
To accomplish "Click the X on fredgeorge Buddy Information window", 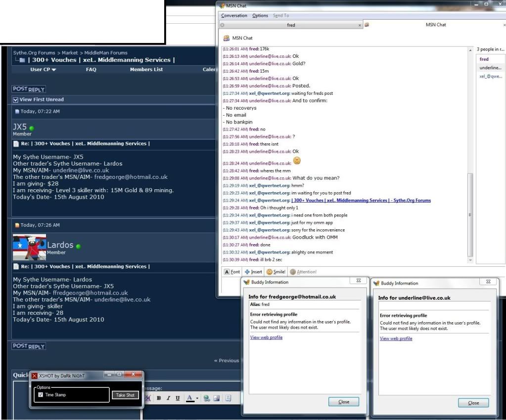I will click(x=359, y=281).
